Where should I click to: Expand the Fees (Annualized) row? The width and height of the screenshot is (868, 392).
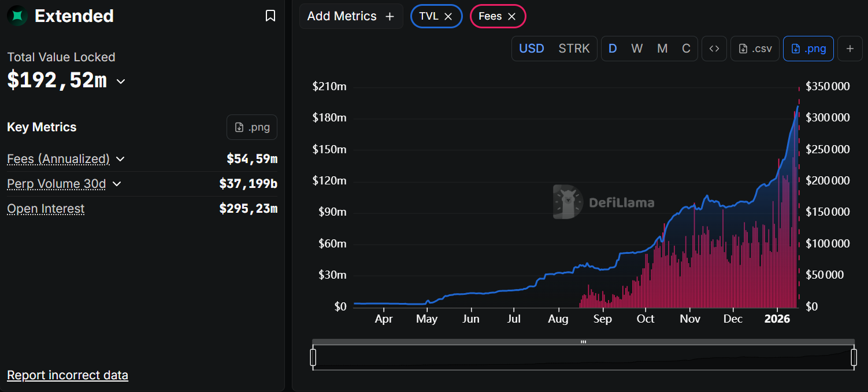click(x=120, y=159)
